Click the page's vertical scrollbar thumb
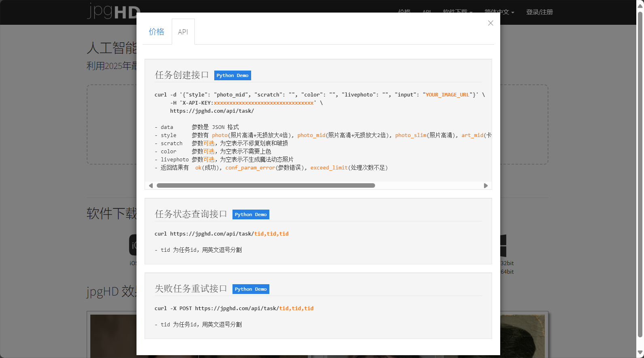The width and height of the screenshot is (644, 358). [640, 174]
